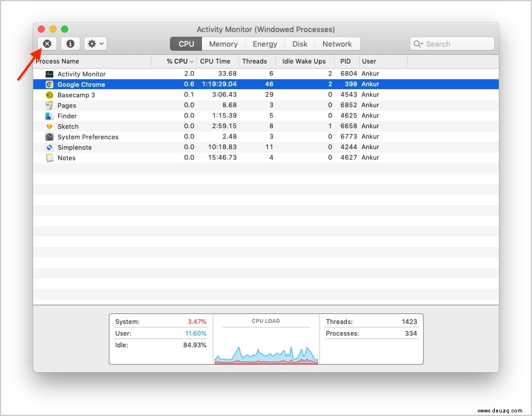Click the Google Chrome icon in process list
This screenshot has height=416, width=532.
point(49,84)
